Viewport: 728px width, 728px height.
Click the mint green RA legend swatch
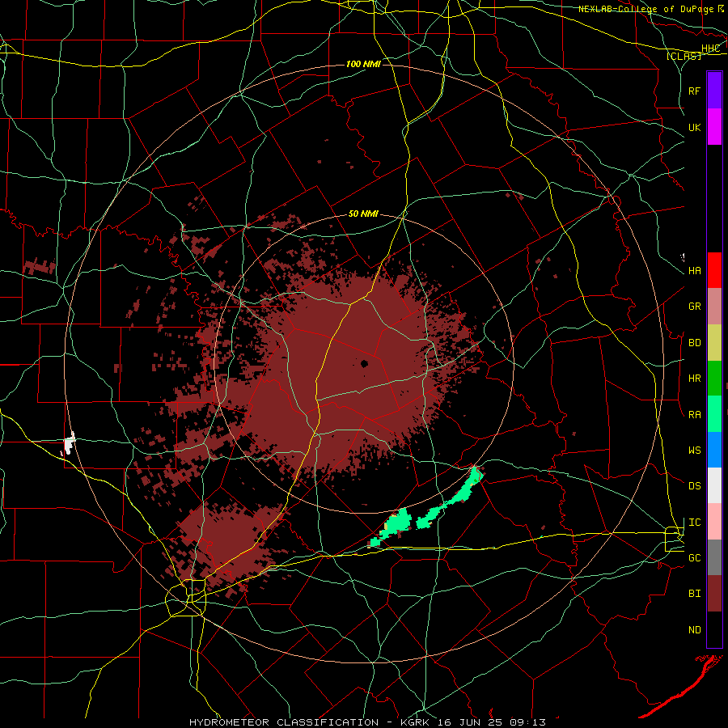(714, 414)
